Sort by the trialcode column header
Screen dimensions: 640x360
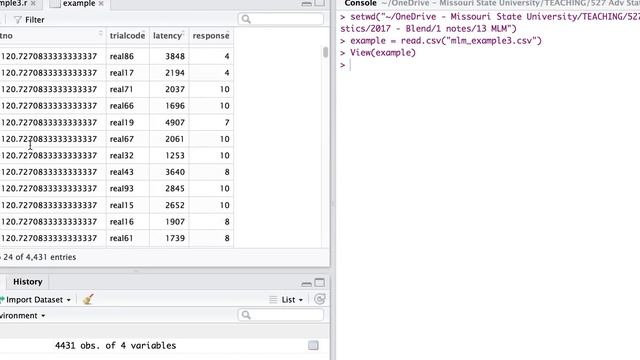tap(127, 36)
